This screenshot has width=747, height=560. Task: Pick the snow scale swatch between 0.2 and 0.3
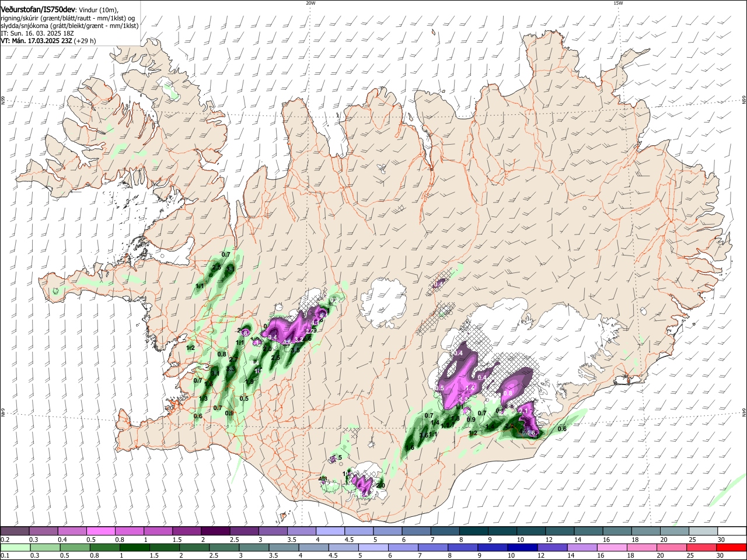point(15,531)
